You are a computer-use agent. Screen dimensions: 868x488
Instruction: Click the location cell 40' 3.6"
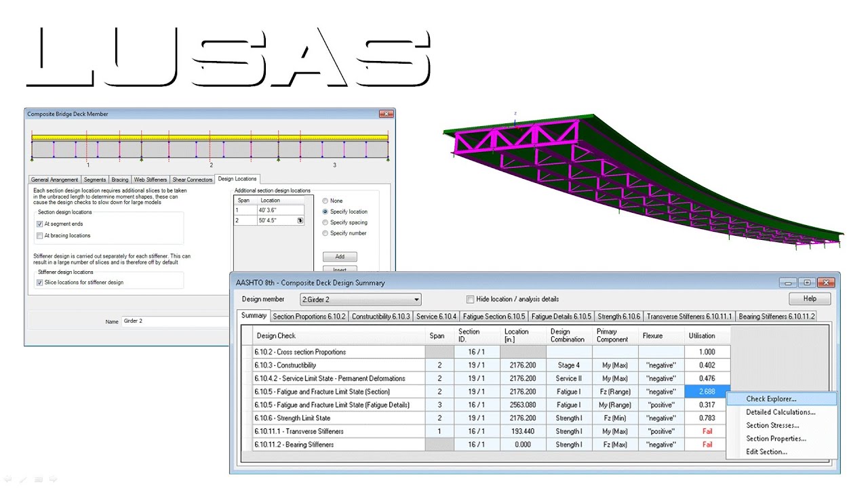(279, 211)
